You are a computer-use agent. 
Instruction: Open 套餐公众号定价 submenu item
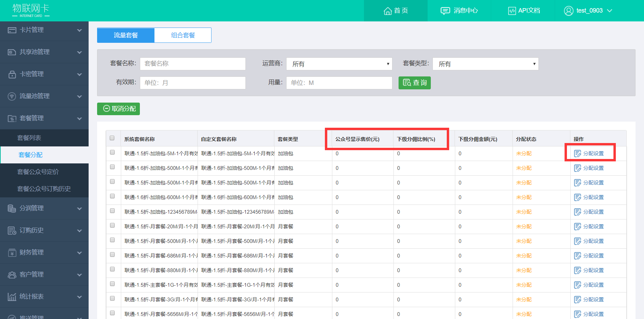click(x=44, y=172)
